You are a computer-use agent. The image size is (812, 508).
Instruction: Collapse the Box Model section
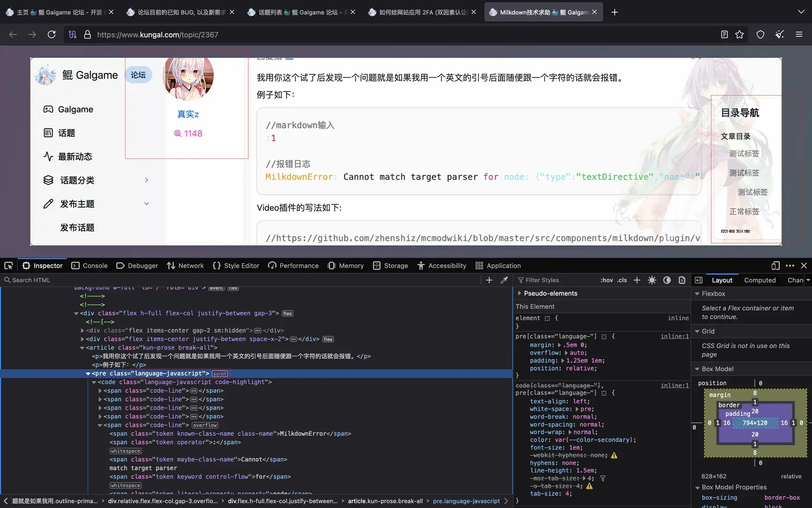[x=697, y=369]
